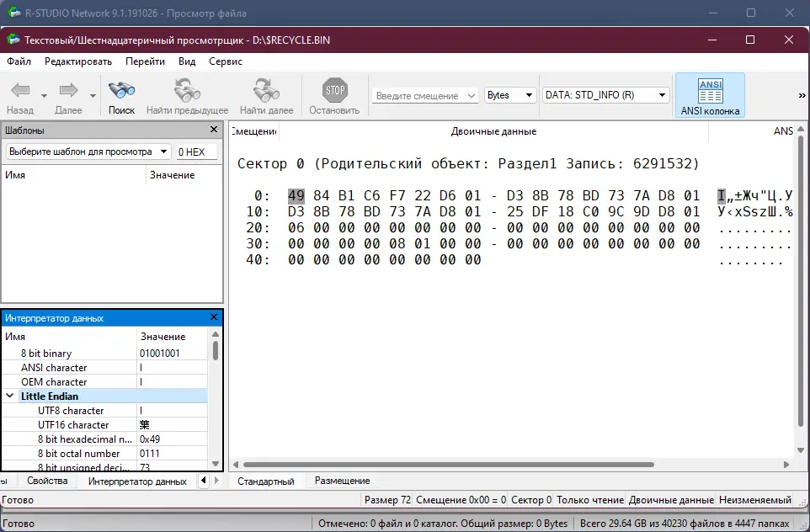The width and height of the screenshot is (810, 532).
Task: Switch to the Свойства tab
Action: (47, 481)
